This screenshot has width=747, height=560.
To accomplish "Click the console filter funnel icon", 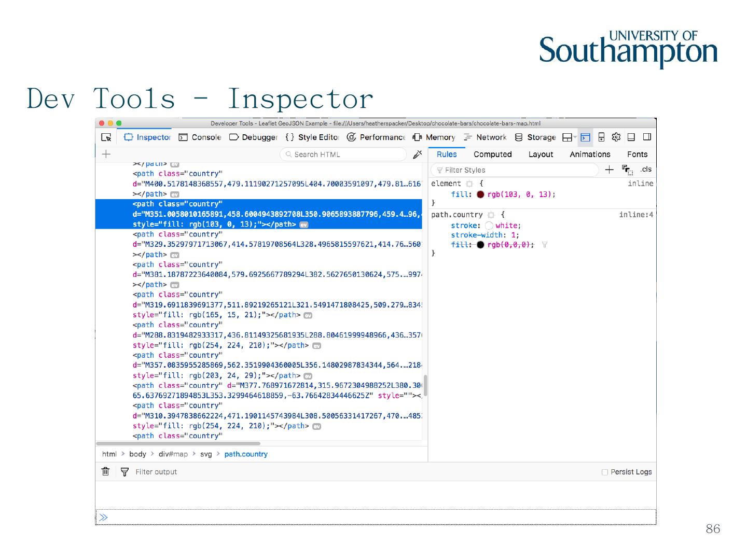I will (125, 471).
